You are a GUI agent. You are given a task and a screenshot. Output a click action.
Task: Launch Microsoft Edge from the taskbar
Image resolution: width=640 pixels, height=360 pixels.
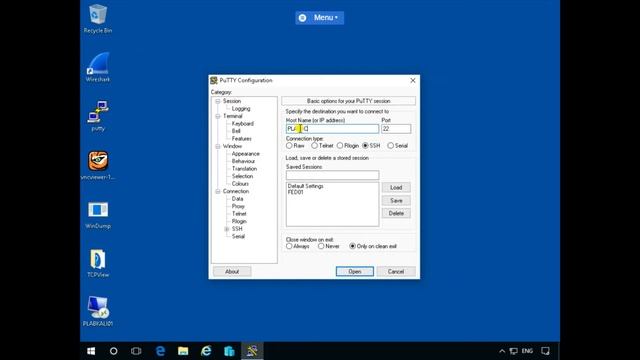pos(160,351)
